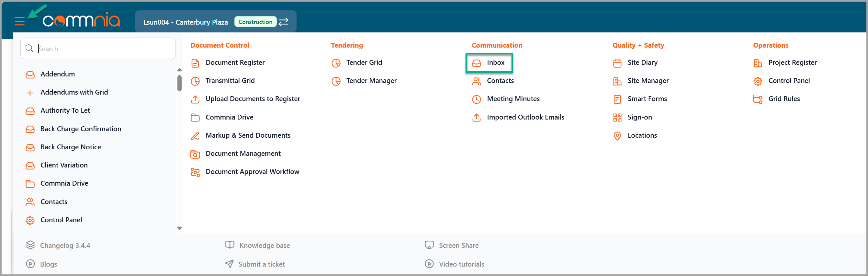Open Control Panel under Operations
This screenshot has height=276, width=868.
tap(789, 81)
